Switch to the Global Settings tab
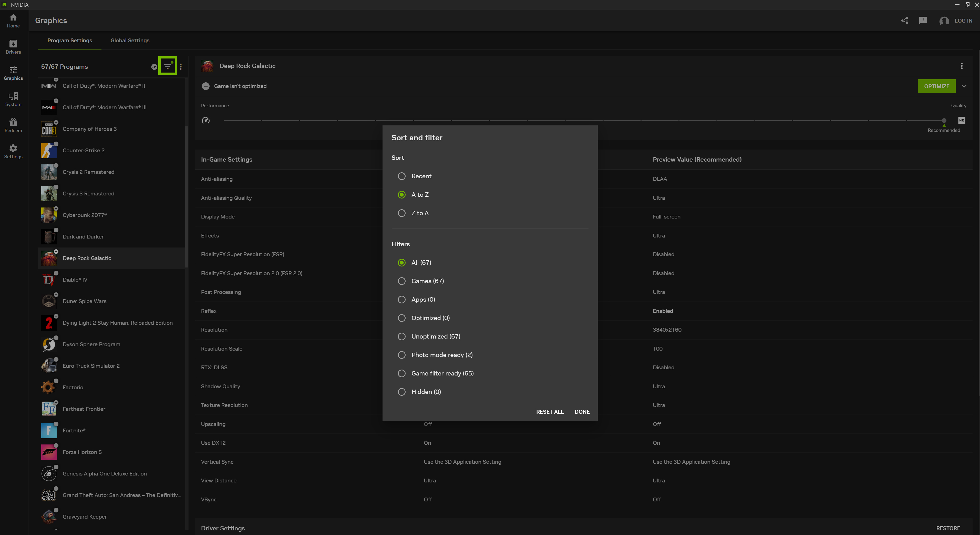 pyautogui.click(x=130, y=40)
